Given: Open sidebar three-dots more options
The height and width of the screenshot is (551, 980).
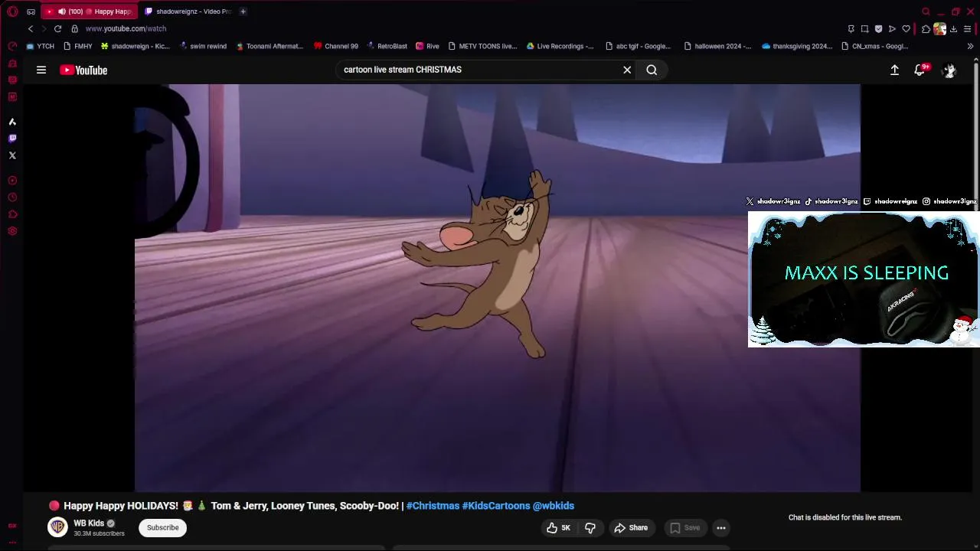Looking at the screenshot, I should [12, 541].
